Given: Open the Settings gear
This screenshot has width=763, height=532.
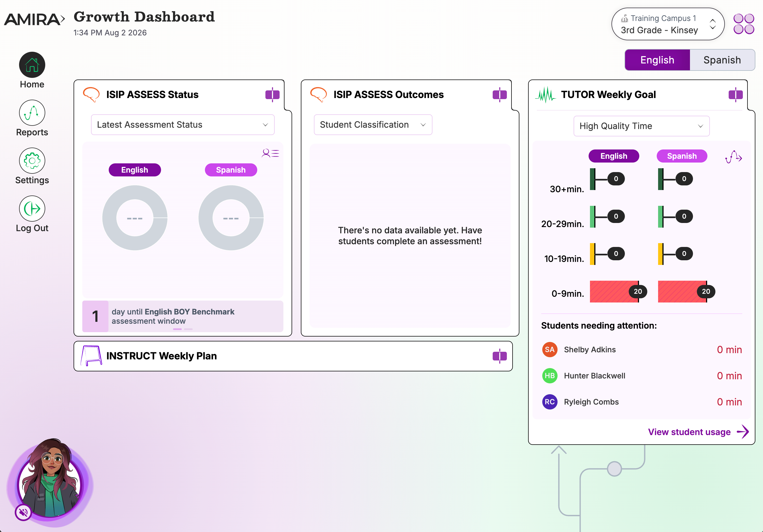Looking at the screenshot, I should [x=32, y=161].
